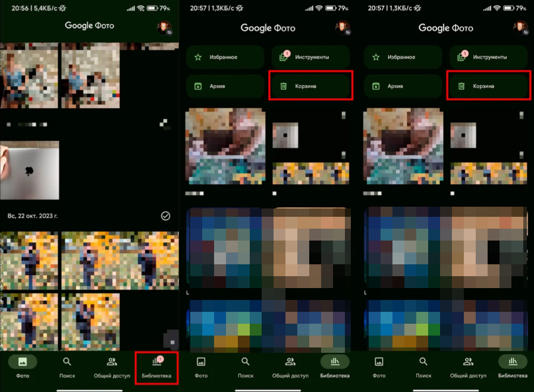Tap account avatar in middle phone screen

pyautogui.click(x=343, y=28)
